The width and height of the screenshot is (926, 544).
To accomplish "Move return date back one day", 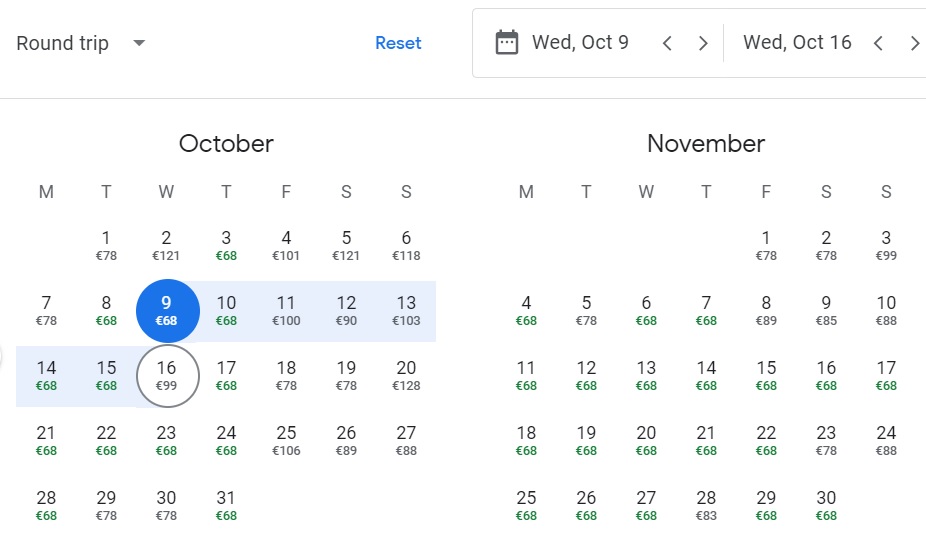I will (878, 43).
